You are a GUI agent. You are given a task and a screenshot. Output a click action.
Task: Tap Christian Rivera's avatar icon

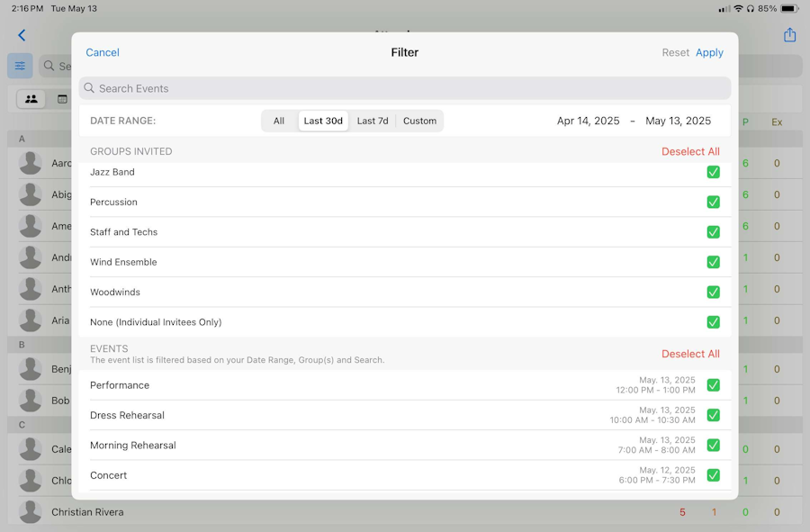(30, 512)
